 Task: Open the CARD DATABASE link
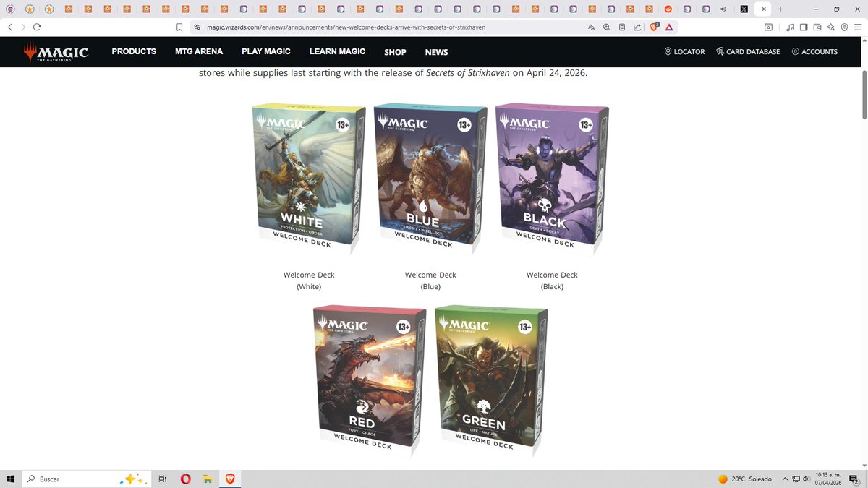tap(748, 52)
